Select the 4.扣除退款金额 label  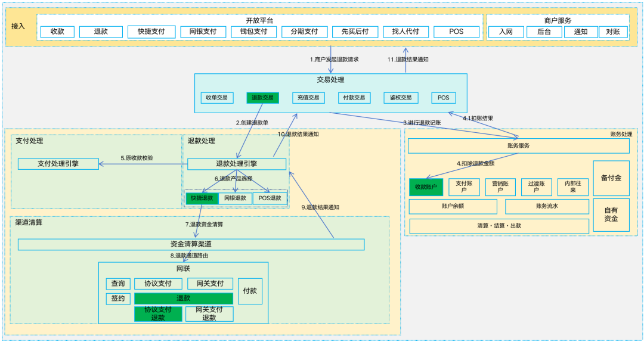476,163
